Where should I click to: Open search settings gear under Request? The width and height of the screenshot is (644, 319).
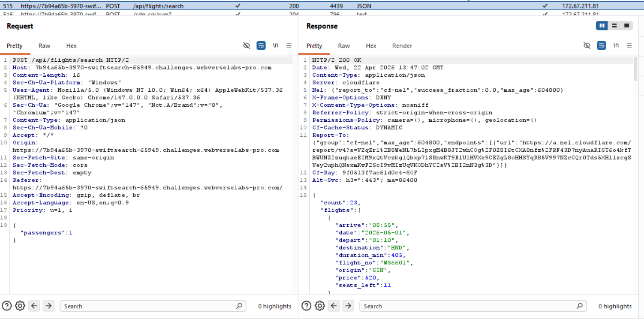coord(20,306)
